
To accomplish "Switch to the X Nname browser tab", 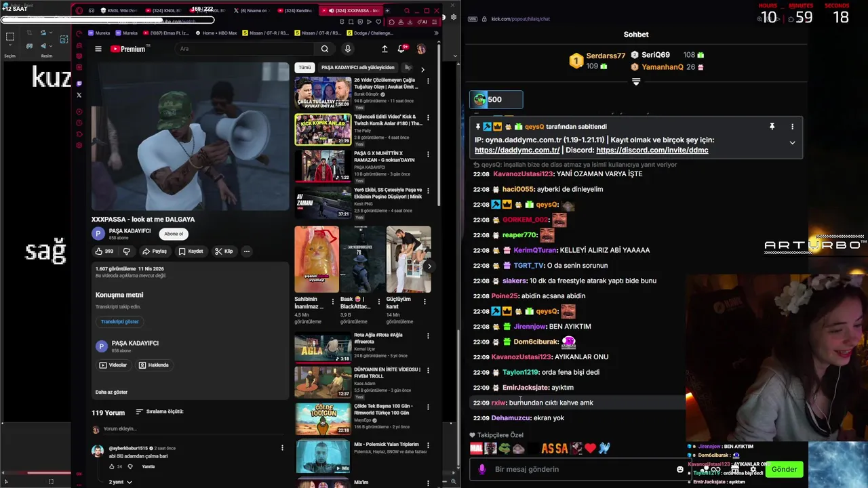I will click(251, 11).
